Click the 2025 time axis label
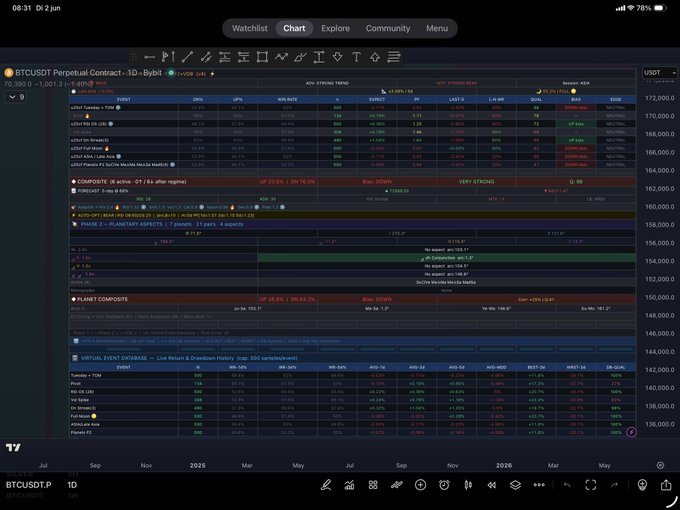The image size is (680, 510). pyautogui.click(x=197, y=465)
